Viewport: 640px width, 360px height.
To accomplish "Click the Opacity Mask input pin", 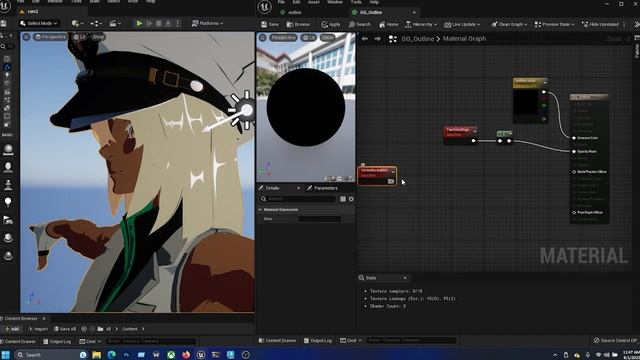I will (x=574, y=151).
